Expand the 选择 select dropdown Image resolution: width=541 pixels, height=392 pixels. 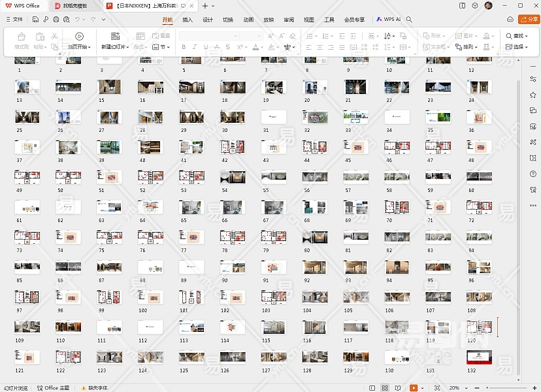[x=519, y=47]
